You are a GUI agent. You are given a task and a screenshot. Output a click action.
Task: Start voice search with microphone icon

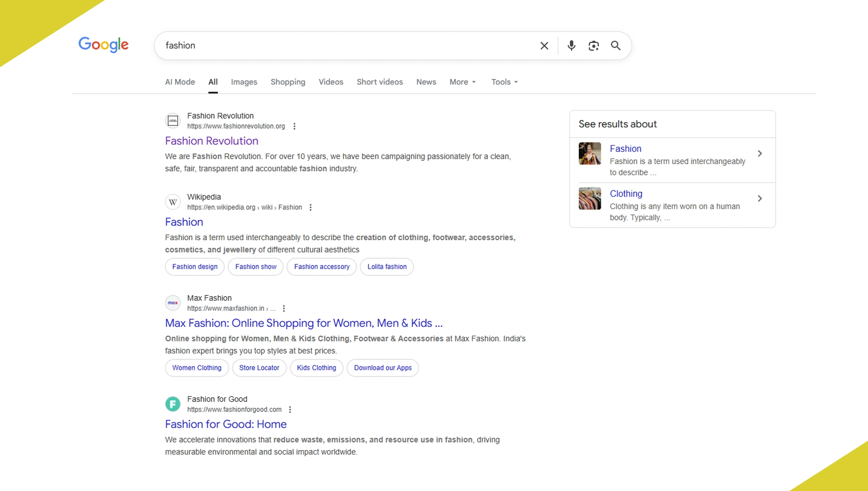pos(571,46)
